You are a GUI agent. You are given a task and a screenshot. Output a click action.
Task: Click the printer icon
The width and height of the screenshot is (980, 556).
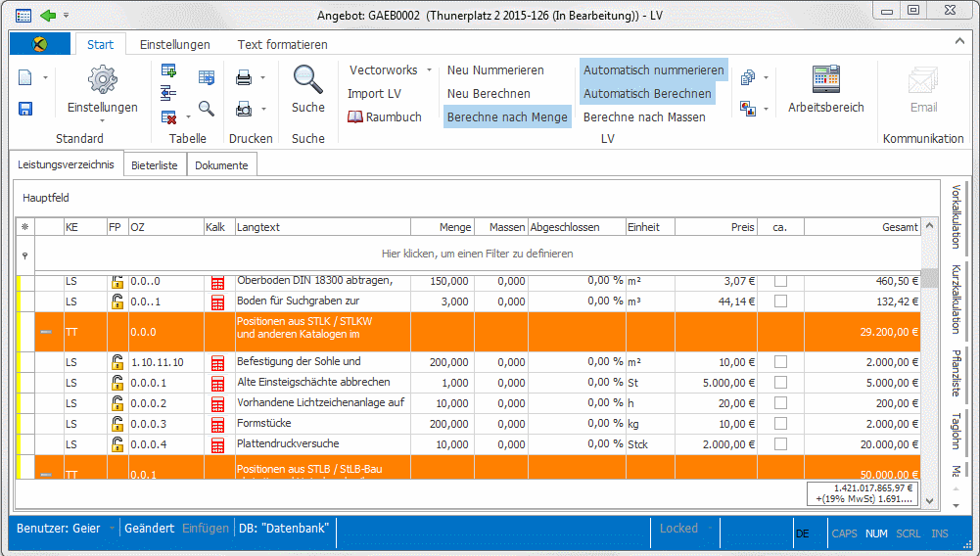point(244,77)
